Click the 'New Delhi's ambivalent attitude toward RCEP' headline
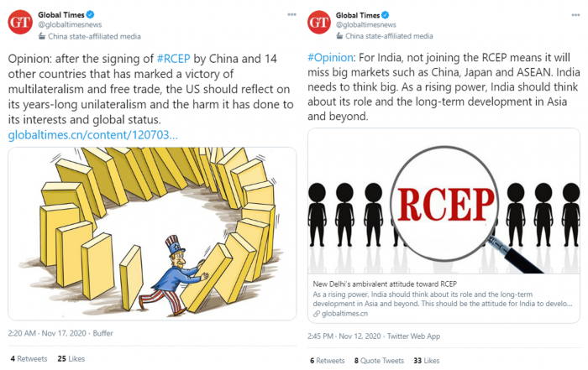This screenshot has height=370, width=588. coord(385,284)
